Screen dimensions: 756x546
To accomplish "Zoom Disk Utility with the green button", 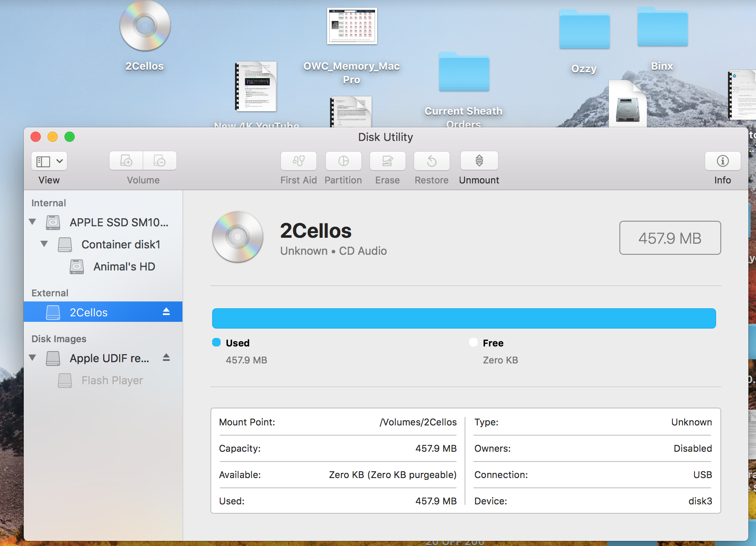I will (70, 137).
